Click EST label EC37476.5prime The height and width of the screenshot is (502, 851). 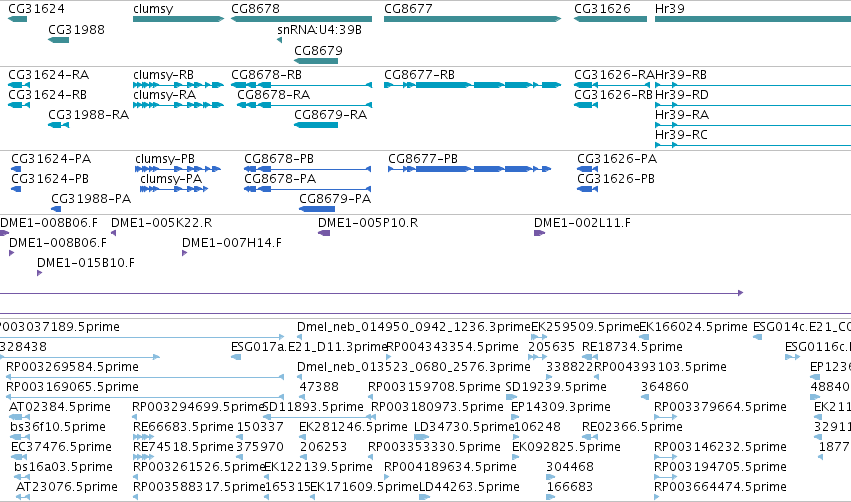61,447
